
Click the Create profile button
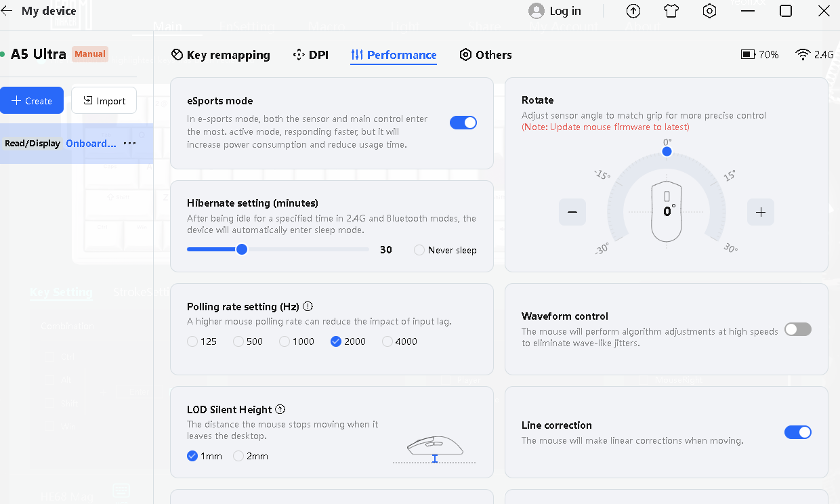tap(32, 100)
